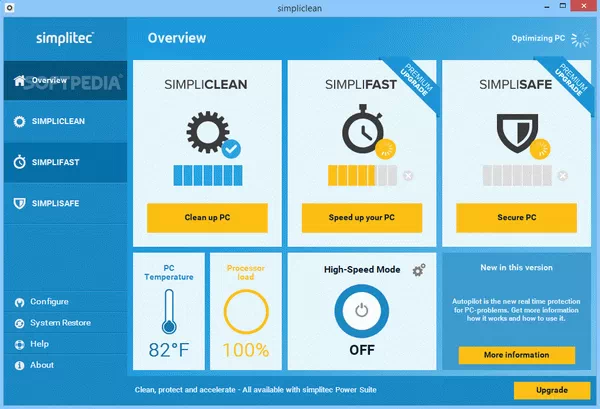This screenshot has width=600, height=409.
Task: Click the System Restore icon in sidebar
Action: 19,324
